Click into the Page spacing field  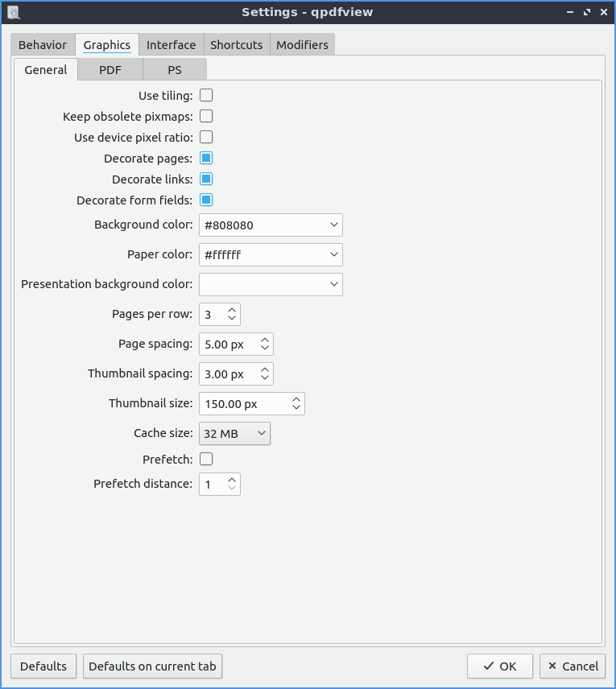227,344
